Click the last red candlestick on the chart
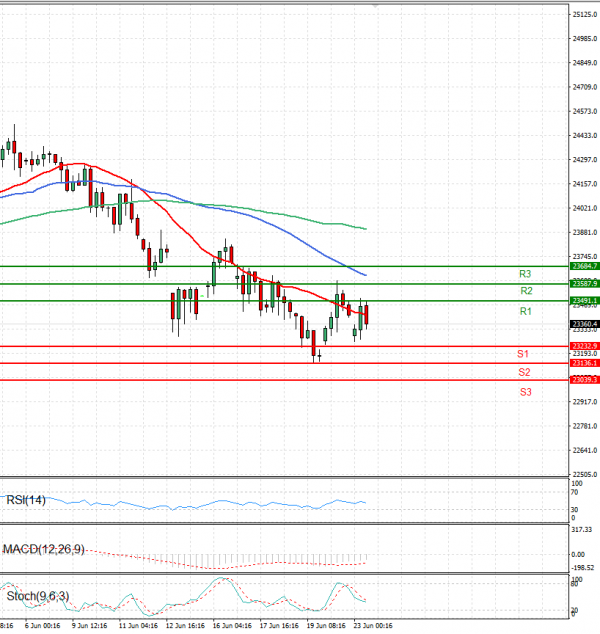600x634 pixels. point(366,315)
